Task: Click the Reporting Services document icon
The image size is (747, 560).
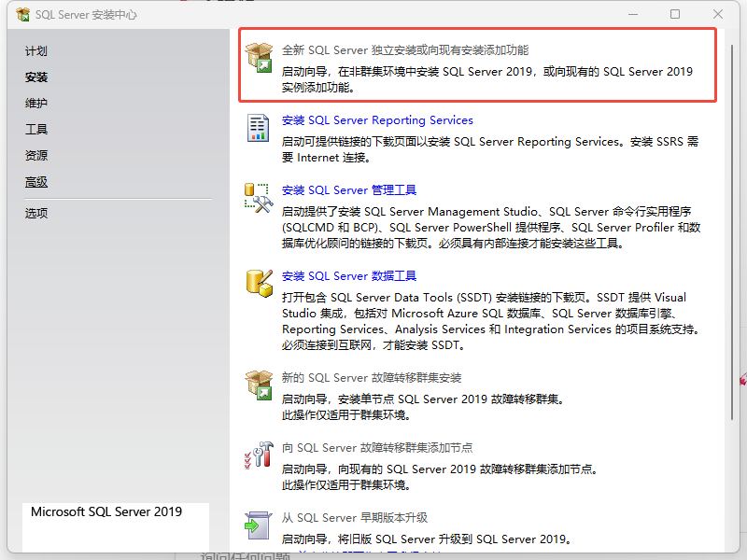Action: [258, 128]
